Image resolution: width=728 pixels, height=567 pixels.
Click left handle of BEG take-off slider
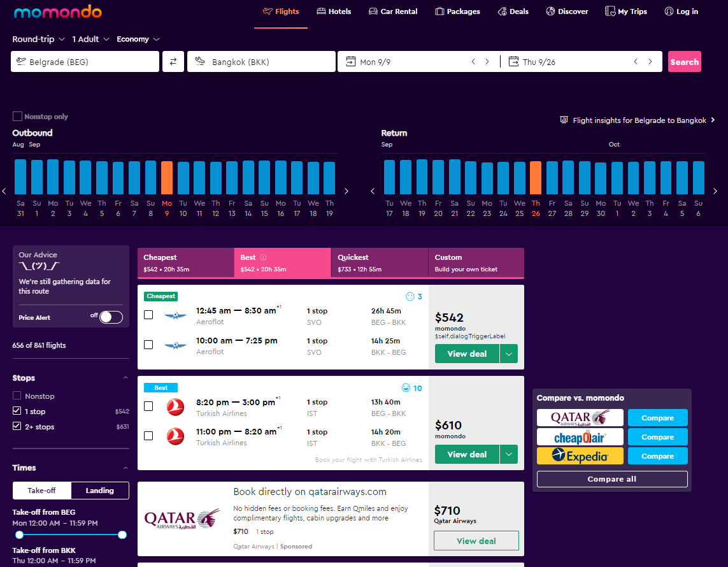(19, 535)
